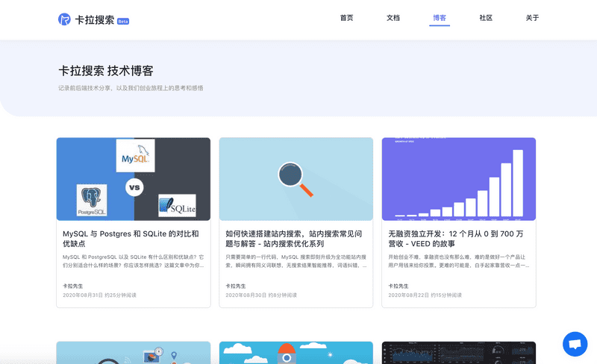
Task: Open article MySQL 与 Postgres 和 SQLite 的对比和优缺点
Action: (x=131, y=239)
